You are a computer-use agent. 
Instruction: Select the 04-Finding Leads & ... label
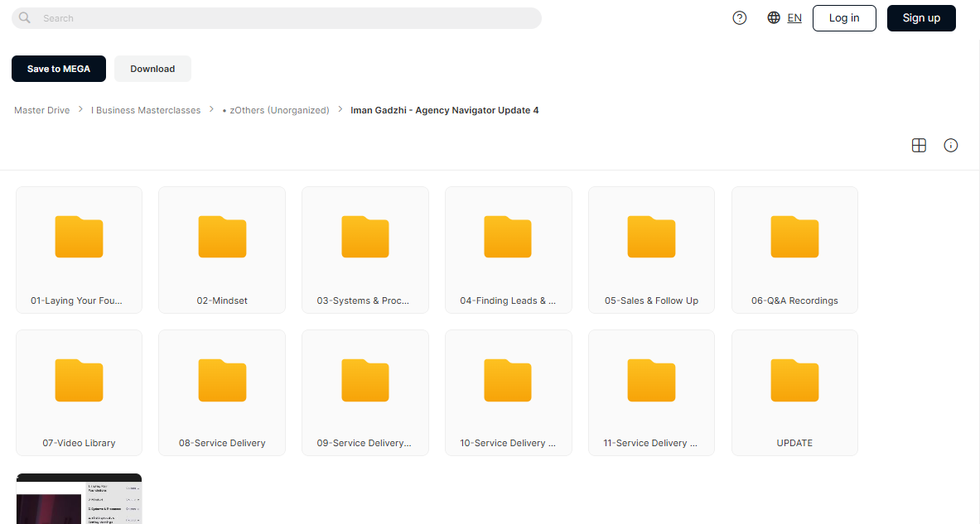pos(508,300)
